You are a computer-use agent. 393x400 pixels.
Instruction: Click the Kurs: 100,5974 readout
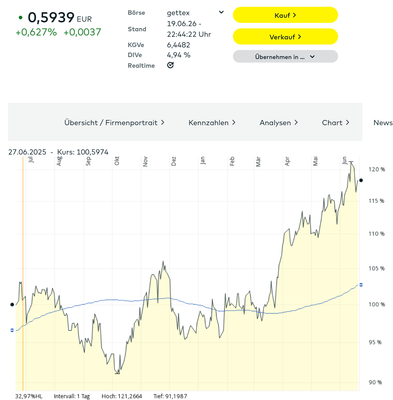(x=83, y=152)
